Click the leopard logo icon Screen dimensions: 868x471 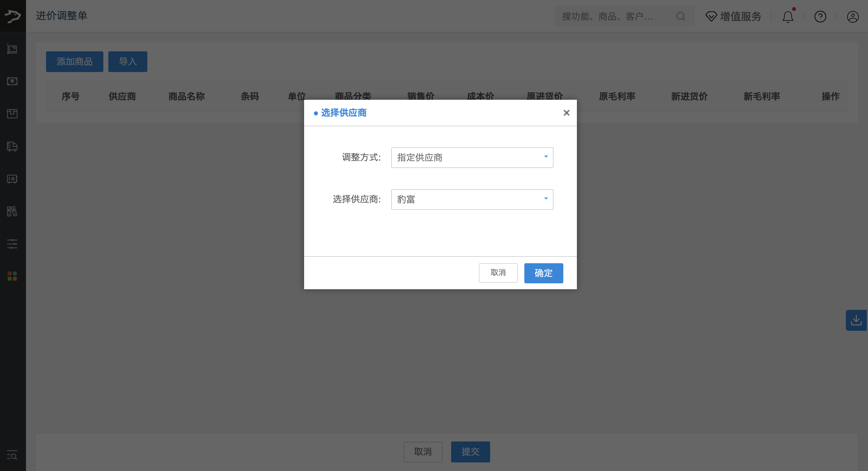(13, 16)
